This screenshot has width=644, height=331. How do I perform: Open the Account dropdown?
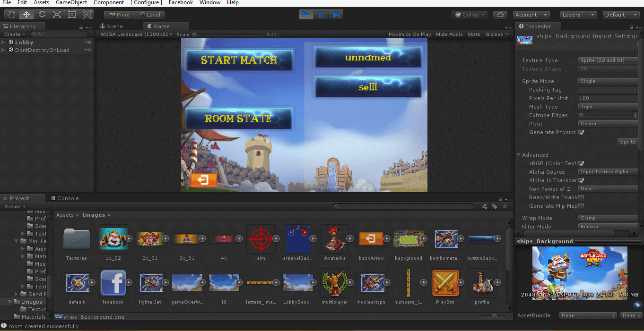pos(532,15)
